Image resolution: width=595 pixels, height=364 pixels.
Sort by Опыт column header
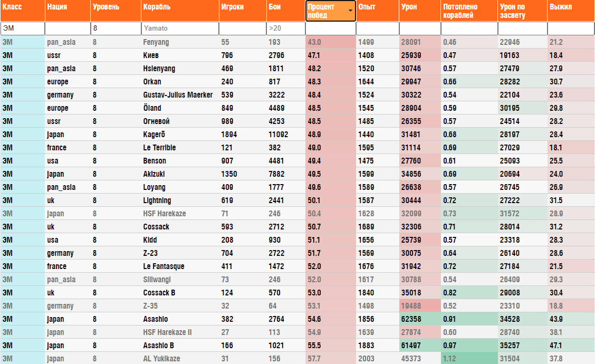[x=378, y=11]
